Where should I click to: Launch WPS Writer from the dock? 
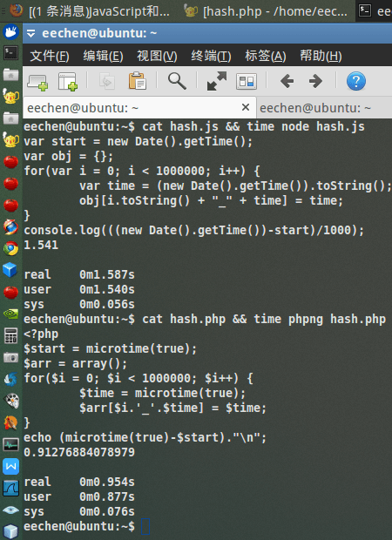[x=10, y=466]
